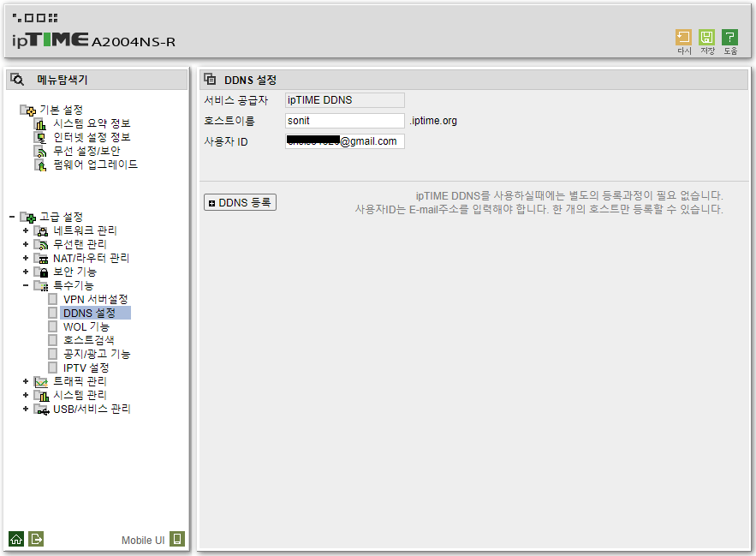Select 공지/광고 기능 in the tree
Screen dimensions: 756x556
click(97, 355)
